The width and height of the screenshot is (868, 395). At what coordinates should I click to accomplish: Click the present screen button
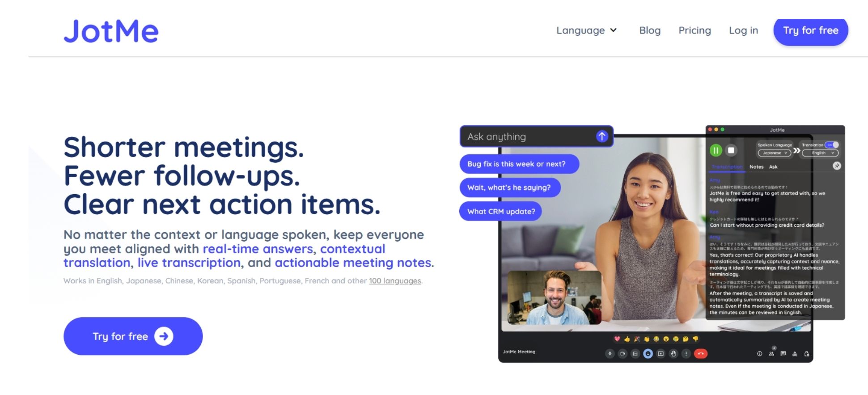[x=661, y=353]
